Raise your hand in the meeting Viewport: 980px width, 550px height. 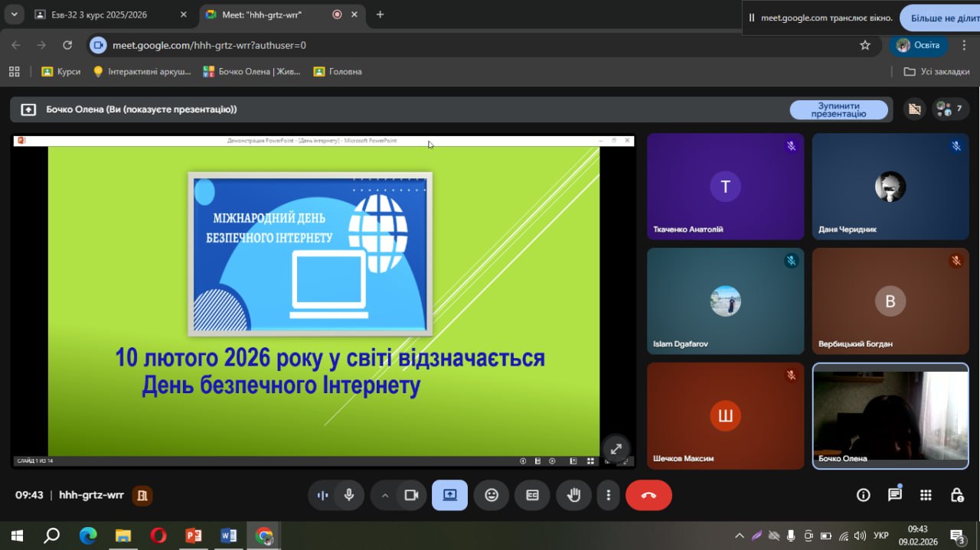coord(573,495)
